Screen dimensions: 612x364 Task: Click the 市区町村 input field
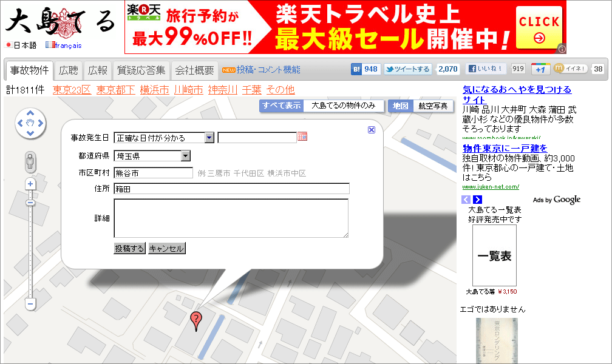tap(154, 173)
